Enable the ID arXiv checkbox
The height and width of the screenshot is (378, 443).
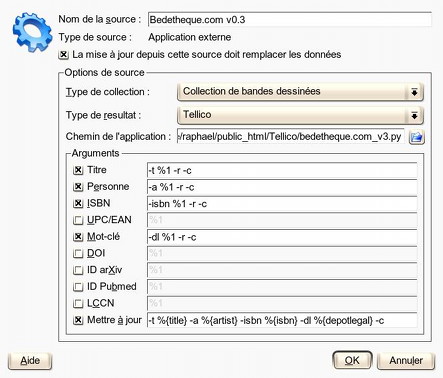(x=78, y=270)
